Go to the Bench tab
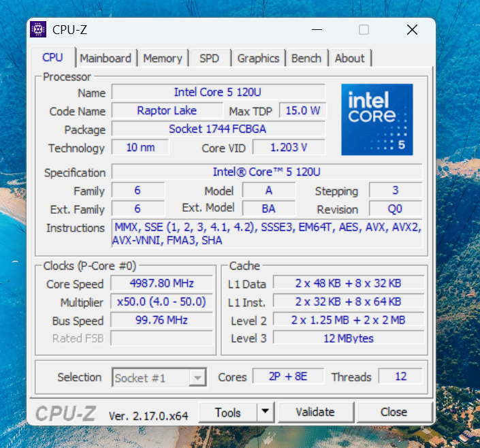 306,58
